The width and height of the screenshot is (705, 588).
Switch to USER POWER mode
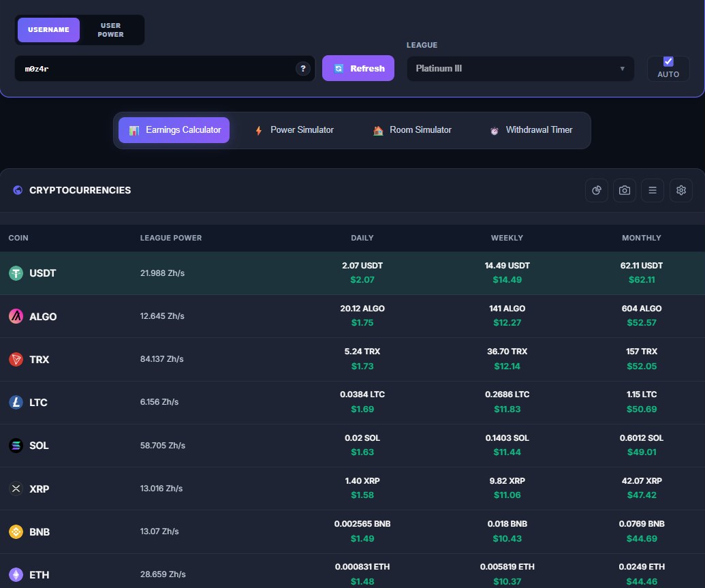tap(110, 30)
